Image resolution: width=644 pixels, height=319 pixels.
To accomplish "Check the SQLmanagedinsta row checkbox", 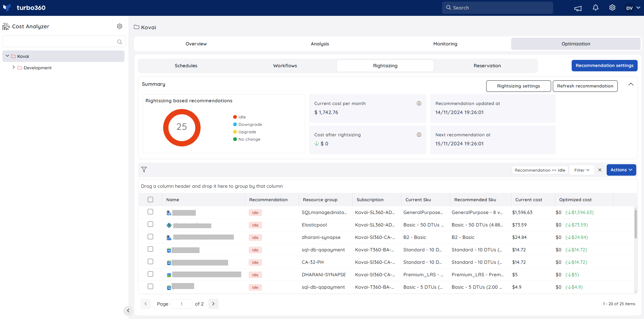I will pos(150,212).
